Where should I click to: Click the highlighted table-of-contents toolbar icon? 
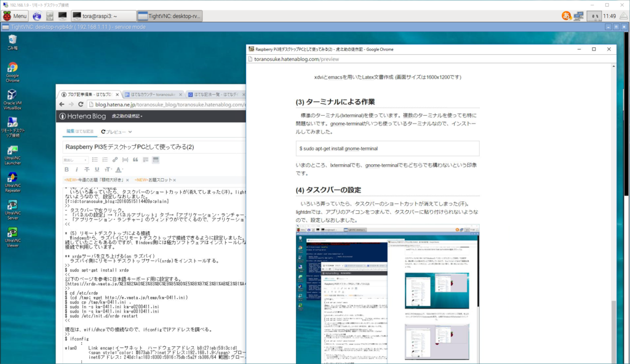coord(156,160)
